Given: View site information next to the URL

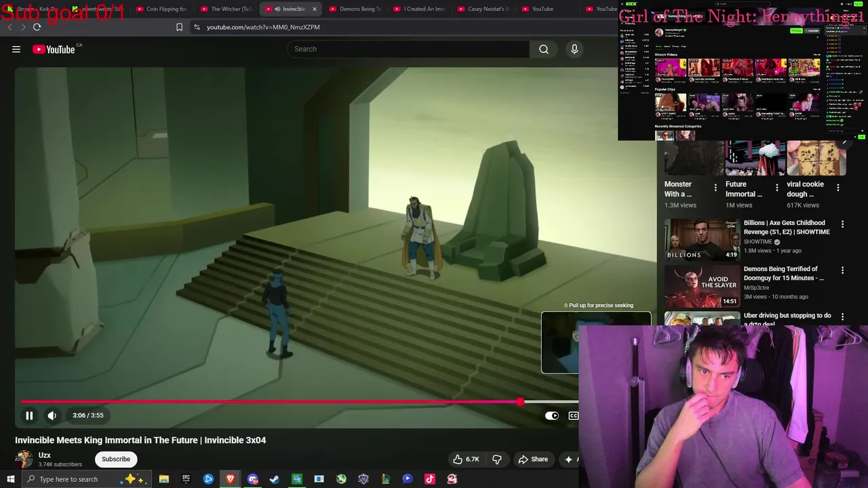Looking at the screenshot, I should [x=197, y=27].
